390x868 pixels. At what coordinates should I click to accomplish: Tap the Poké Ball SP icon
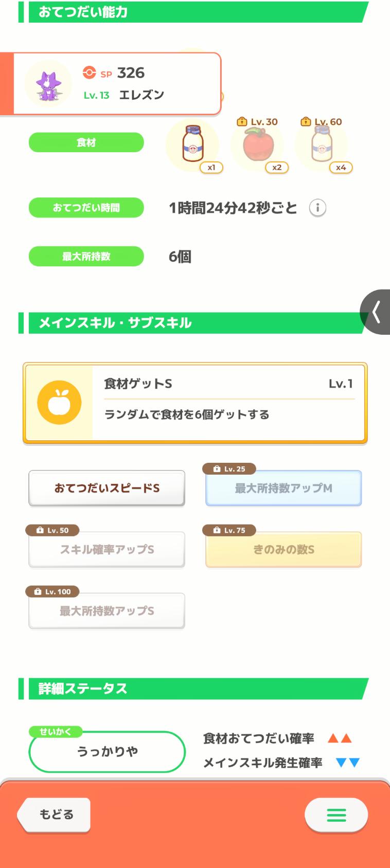90,73
